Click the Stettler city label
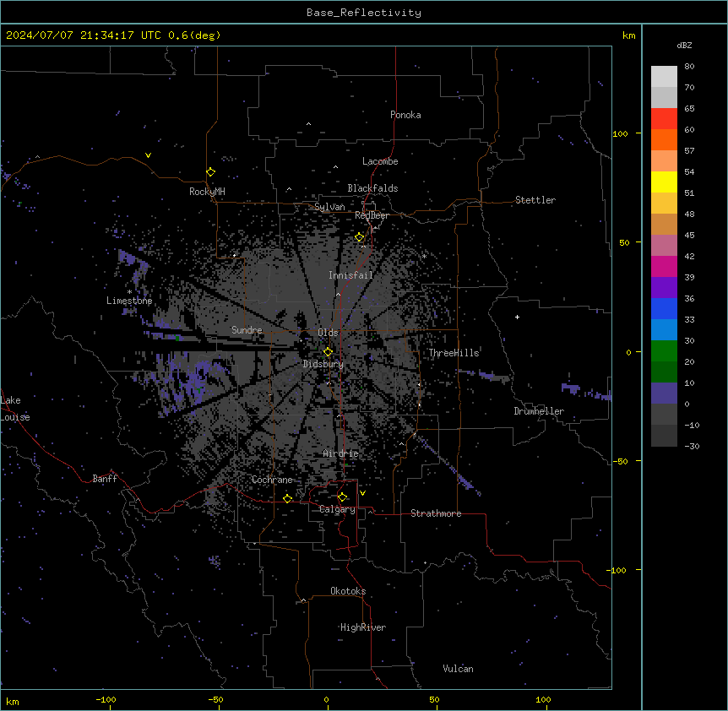 pos(535,200)
